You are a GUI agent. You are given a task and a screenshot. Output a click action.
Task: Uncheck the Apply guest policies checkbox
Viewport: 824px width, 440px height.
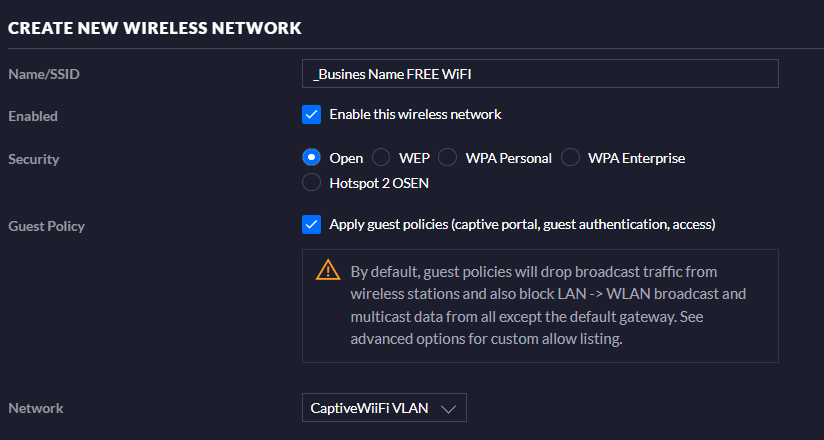311,224
